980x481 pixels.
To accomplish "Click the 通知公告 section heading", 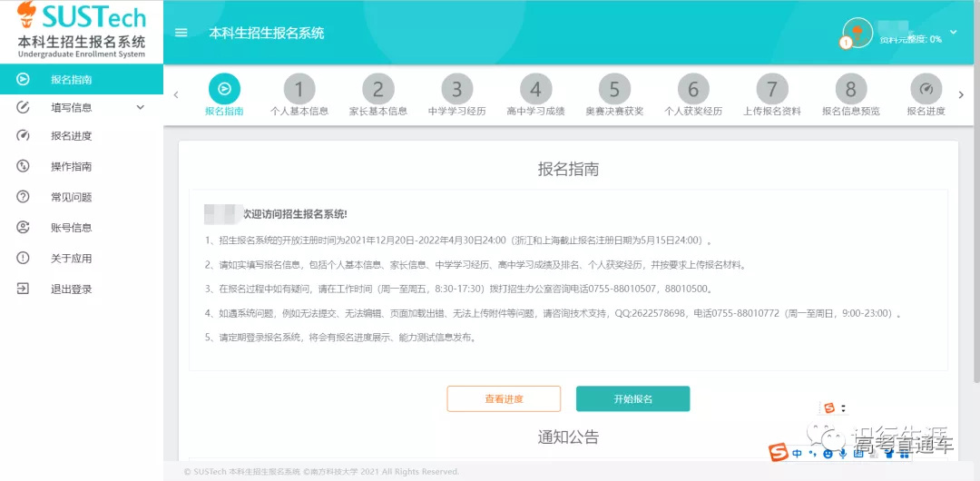I will [568, 437].
